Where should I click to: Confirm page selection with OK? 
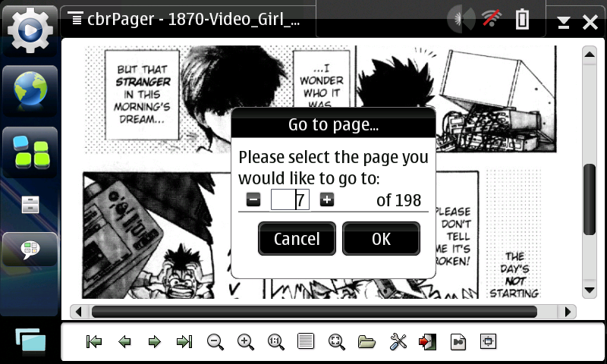(382, 239)
